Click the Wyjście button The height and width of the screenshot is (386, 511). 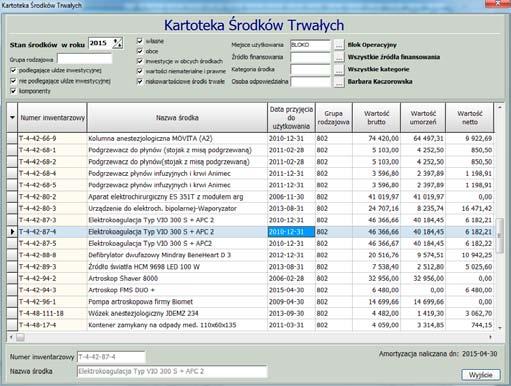point(481,375)
